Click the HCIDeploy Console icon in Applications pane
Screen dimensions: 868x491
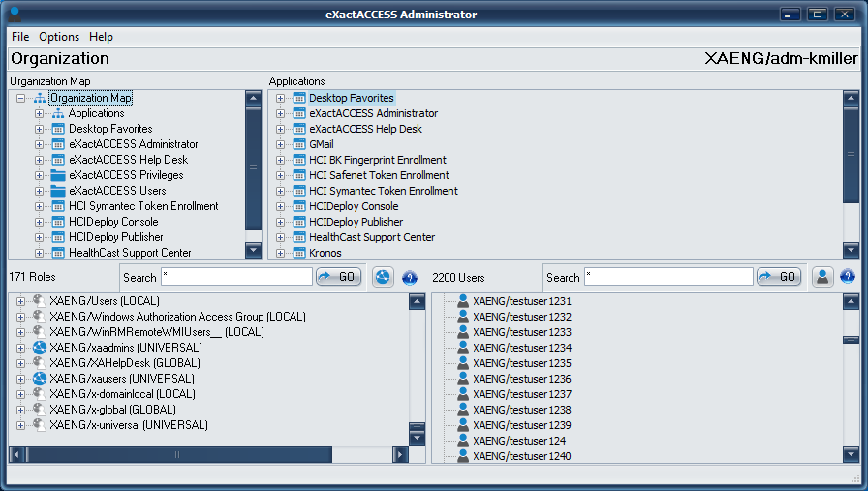pos(299,206)
